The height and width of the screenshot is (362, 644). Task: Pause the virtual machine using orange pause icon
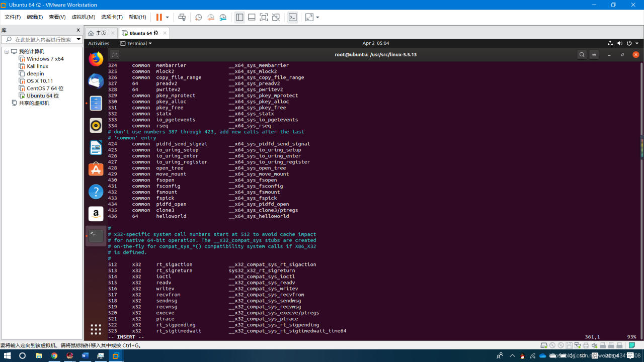pos(159,17)
